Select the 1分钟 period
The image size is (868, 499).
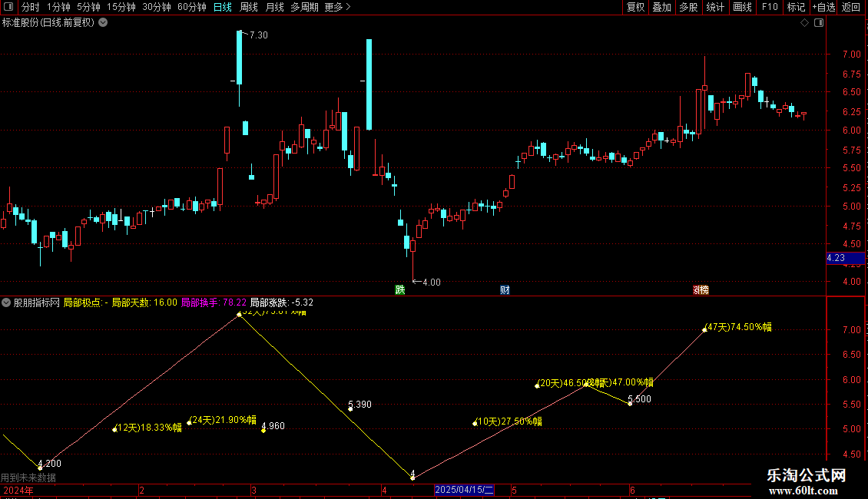58,7
